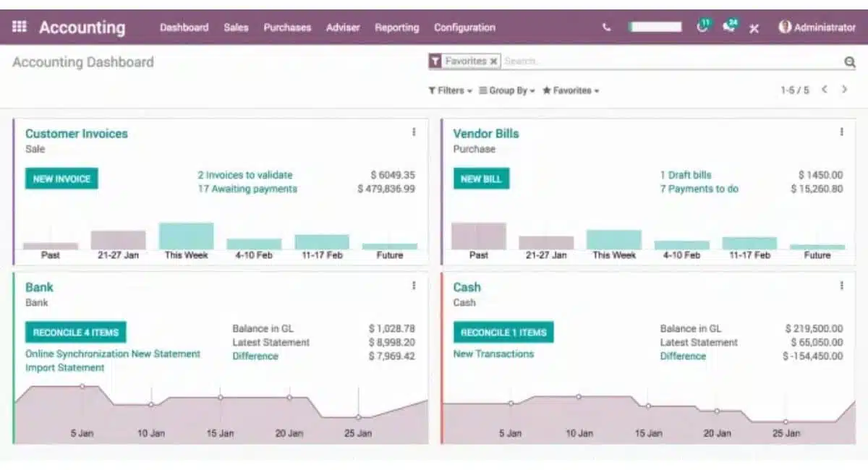Click the $ -154,450.00 difference value
The width and height of the screenshot is (868, 470).
(x=812, y=356)
